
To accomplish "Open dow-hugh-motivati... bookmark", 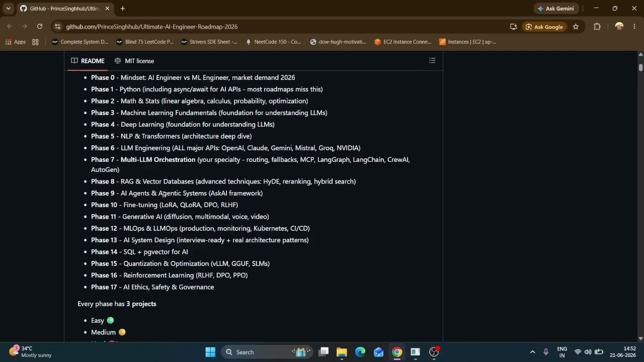I will tap(338, 42).
